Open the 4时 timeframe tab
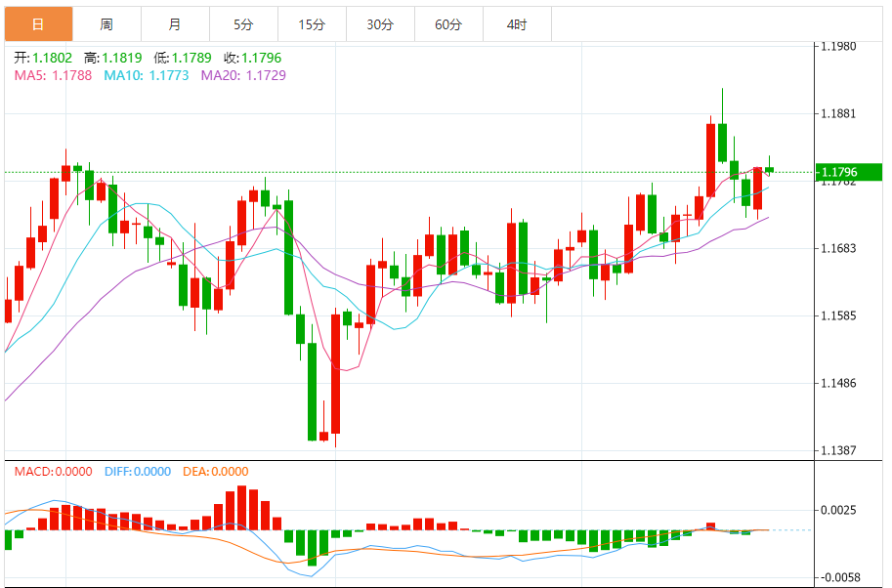 click(x=517, y=24)
